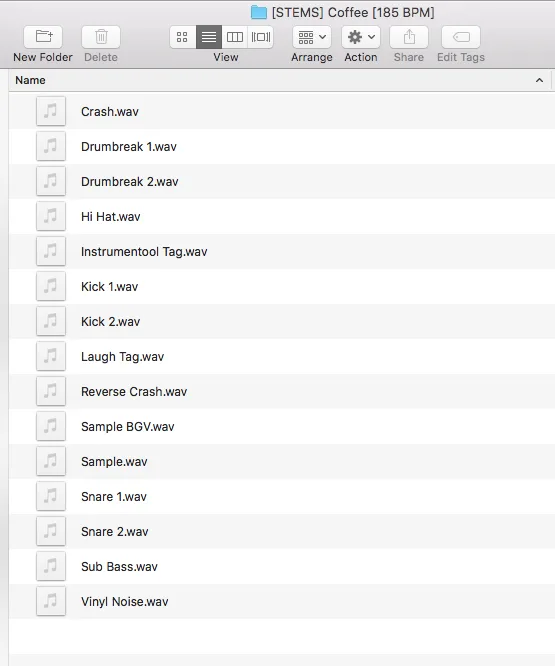Switch to column view
The width and height of the screenshot is (555, 666).
(x=234, y=37)
